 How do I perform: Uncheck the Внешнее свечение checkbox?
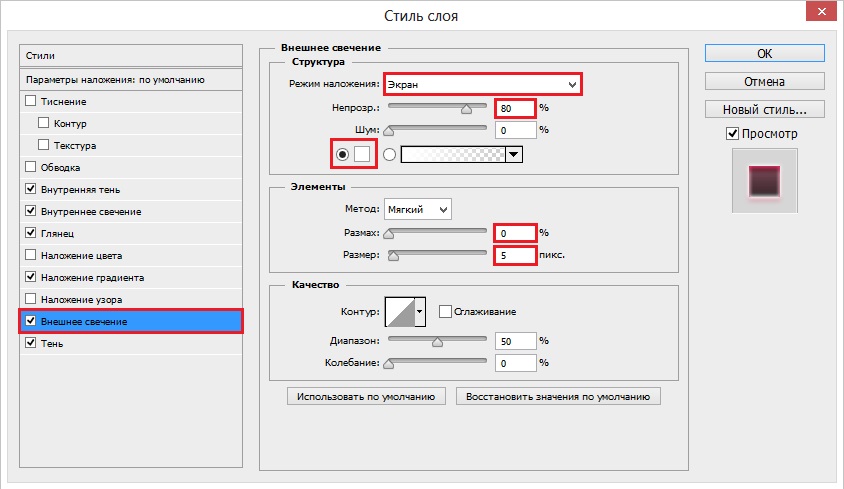(31, 321)
